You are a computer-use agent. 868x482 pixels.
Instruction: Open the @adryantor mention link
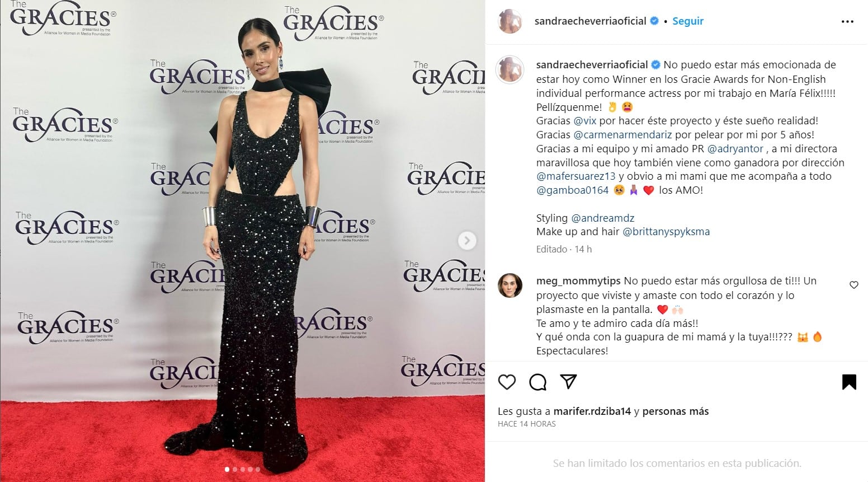(x=735, y=148)
